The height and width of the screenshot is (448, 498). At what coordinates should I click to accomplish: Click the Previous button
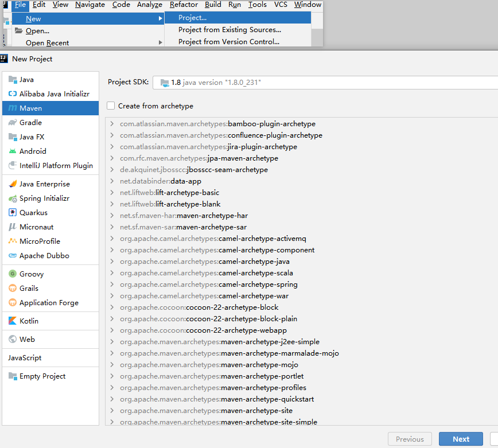pos(410,439)
